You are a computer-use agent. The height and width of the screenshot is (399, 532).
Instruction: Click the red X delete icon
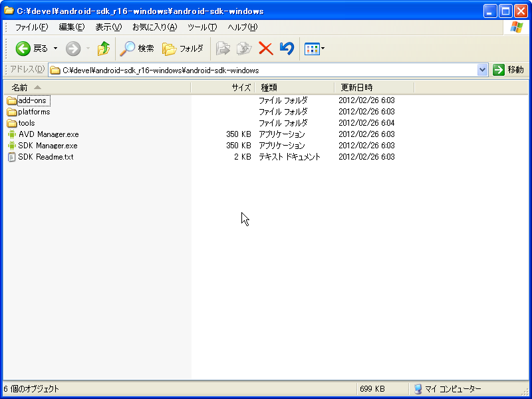coord(266,49)
